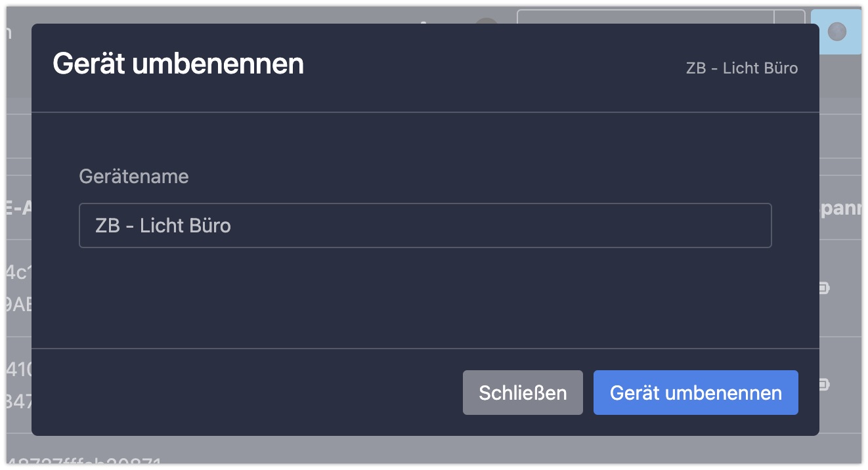Select the table cell starting with 4c1

19,288
